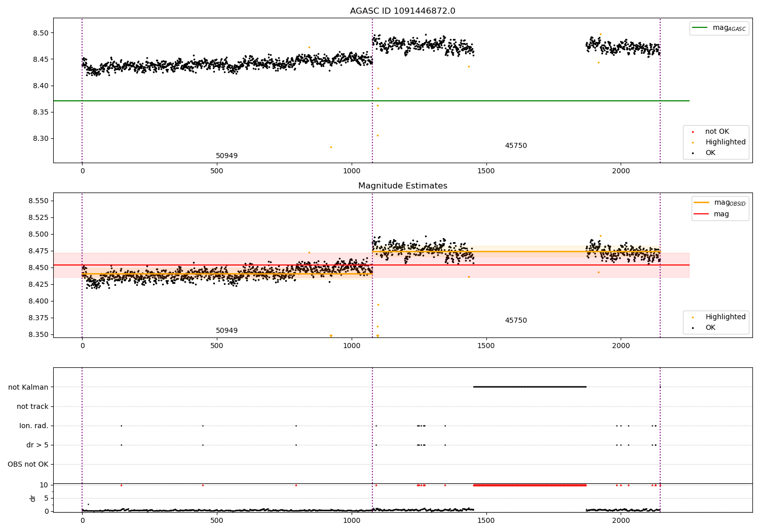Click the 1500 x-axis tick on top plot
The width and height of the screenshot is (760, 532).
486,171
